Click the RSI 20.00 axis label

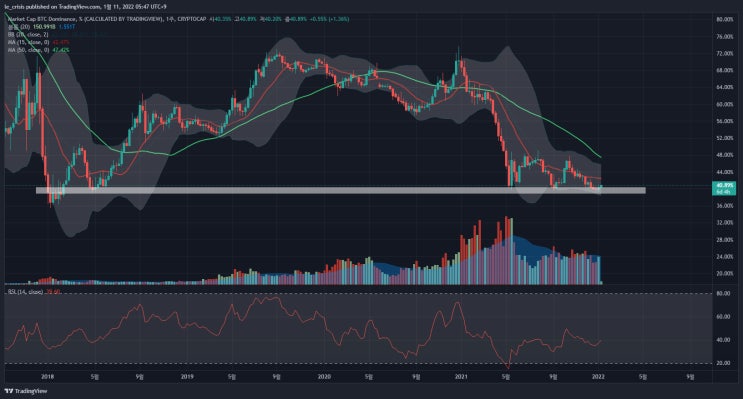(723, 363)
